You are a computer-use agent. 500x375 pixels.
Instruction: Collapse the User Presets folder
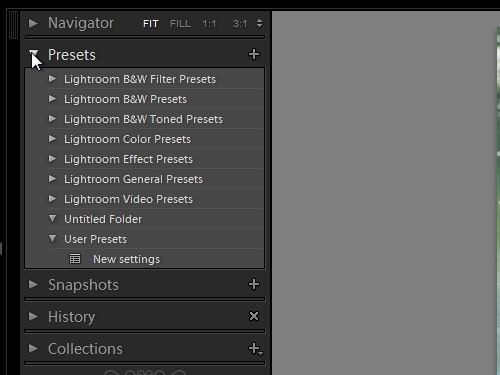(x=52, y=239)
